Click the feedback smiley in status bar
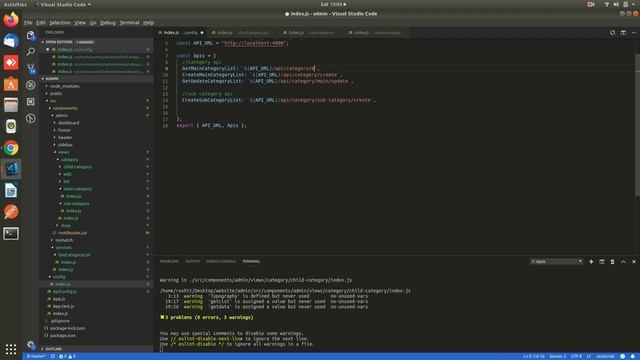The width and height of the screenshot is (640, 360). (x=622, y=356)
